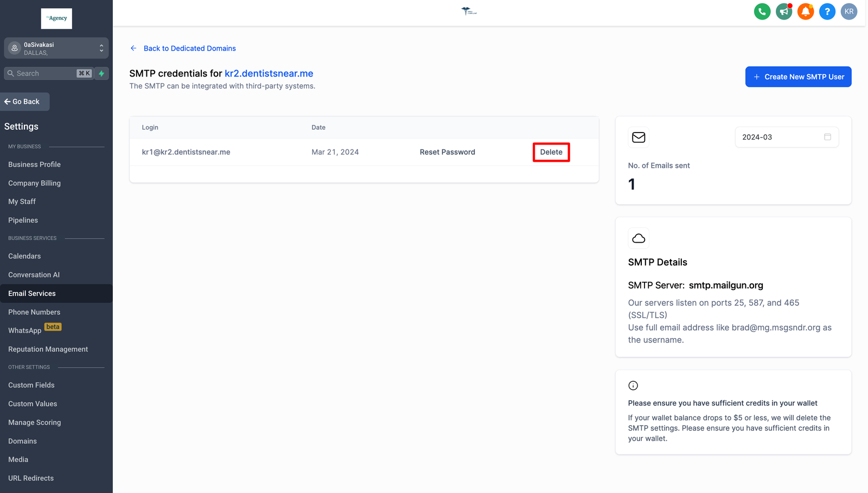Click Reset Password for kr1 login
The image size is (868, 493).
coord(447,152)
